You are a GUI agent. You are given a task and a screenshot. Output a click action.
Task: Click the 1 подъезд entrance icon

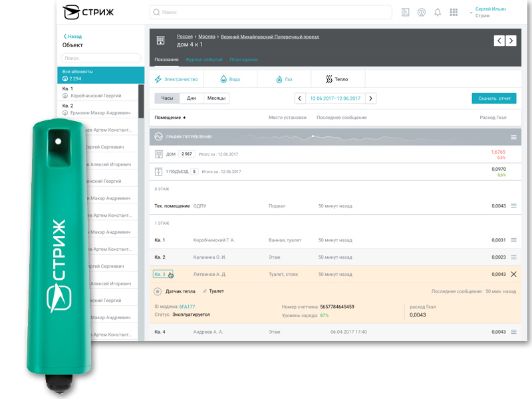(x=158, y=172)
